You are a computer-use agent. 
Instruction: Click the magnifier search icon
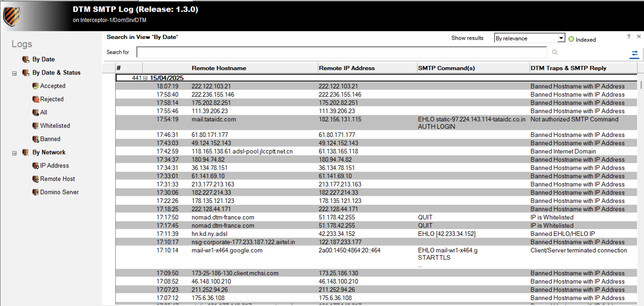(555, 52)
